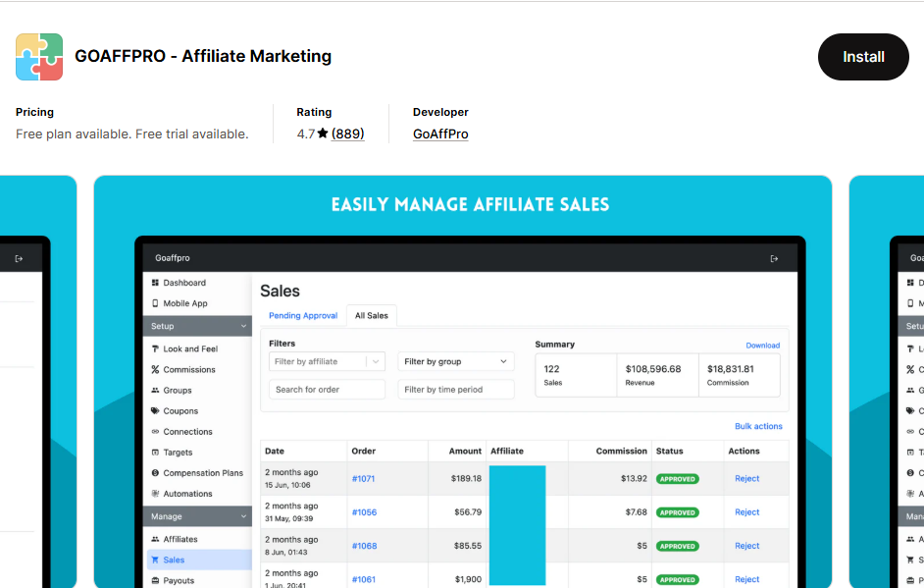
Task: Switch to the All Sales tab
Action: click(371, 315)
